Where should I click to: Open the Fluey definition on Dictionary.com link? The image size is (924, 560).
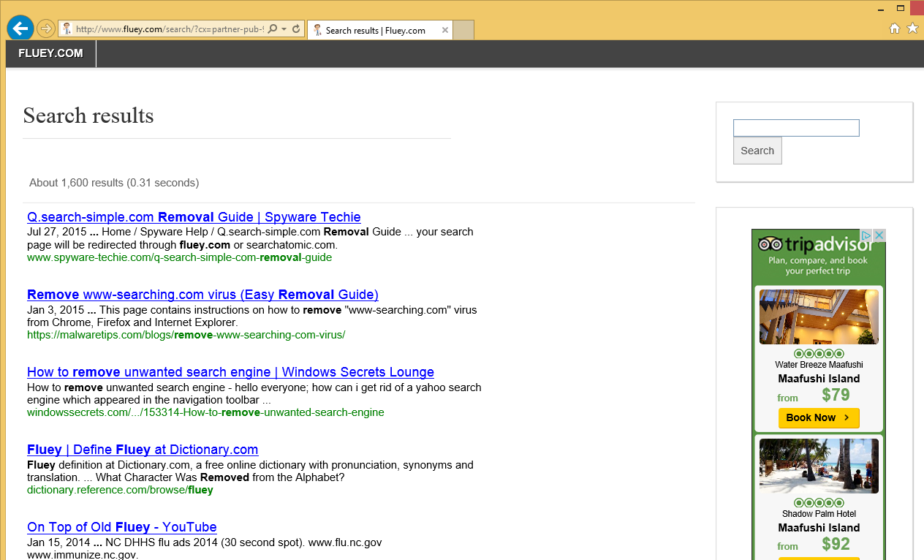point(142,449)
